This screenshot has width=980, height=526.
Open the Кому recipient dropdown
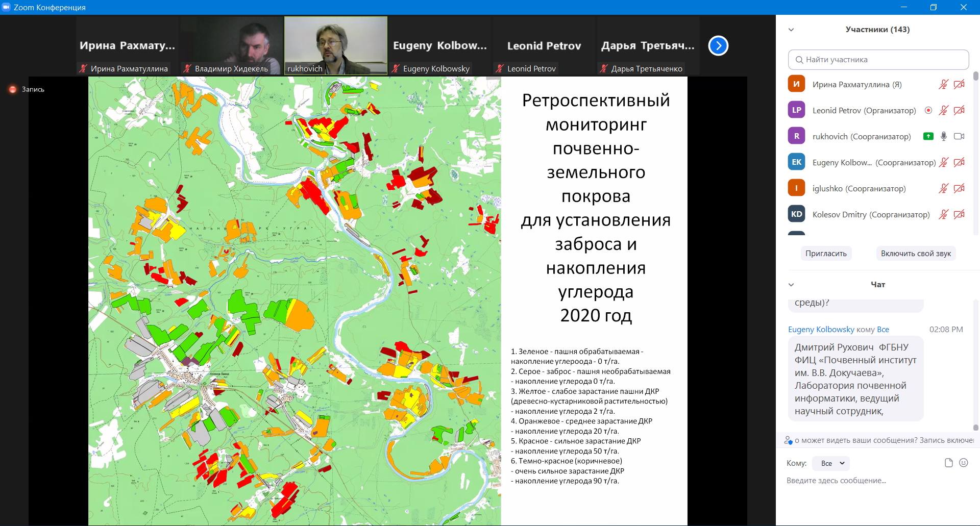tap(831, 463)
